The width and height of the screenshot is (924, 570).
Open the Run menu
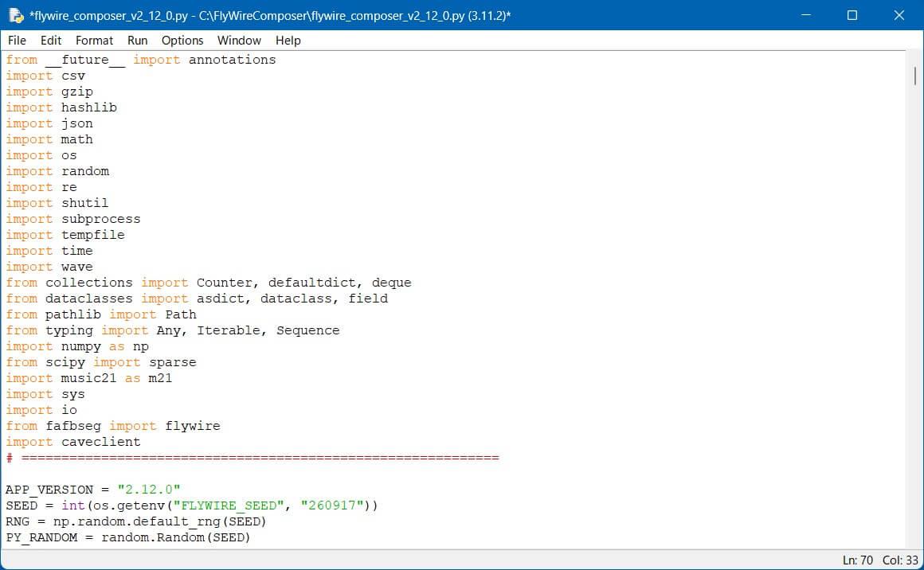pyautogui.click(x=137, y=41)
